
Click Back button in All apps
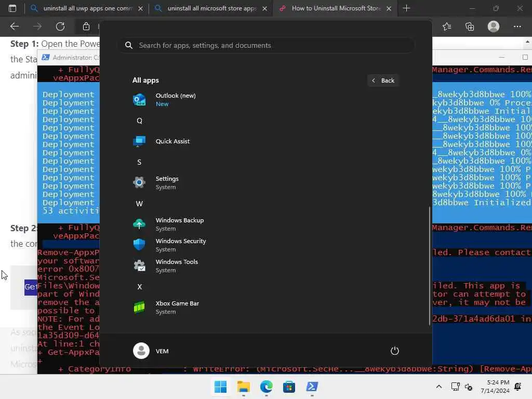[383, 81]
